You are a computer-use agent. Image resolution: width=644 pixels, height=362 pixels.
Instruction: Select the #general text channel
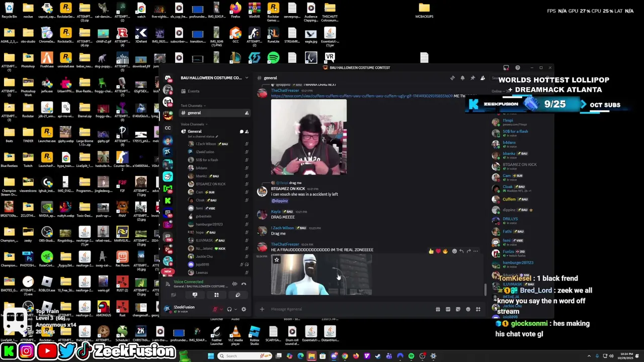[x=214, y=113]
